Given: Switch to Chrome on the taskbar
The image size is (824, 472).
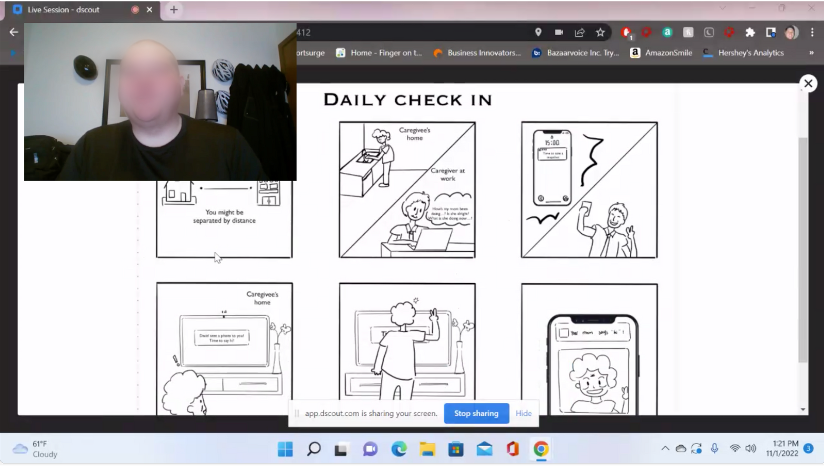Looking at the screenshot, I should (x=541, y=449).
